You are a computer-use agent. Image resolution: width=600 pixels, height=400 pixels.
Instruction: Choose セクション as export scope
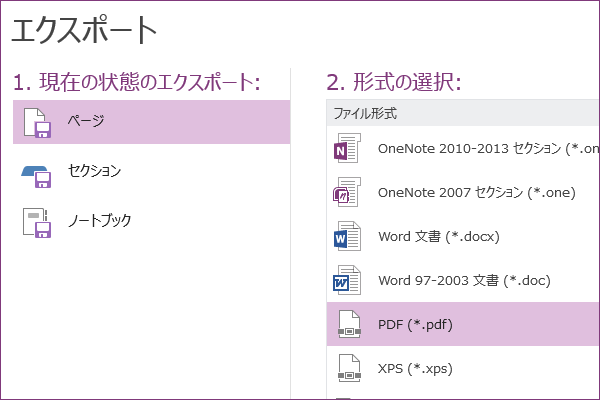(x=152, y=171)
